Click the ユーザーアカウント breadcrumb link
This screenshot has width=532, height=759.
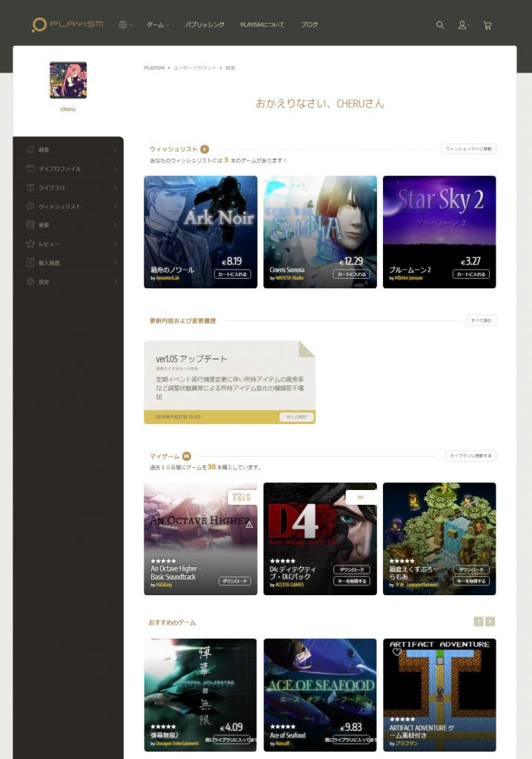pos(195,67)
